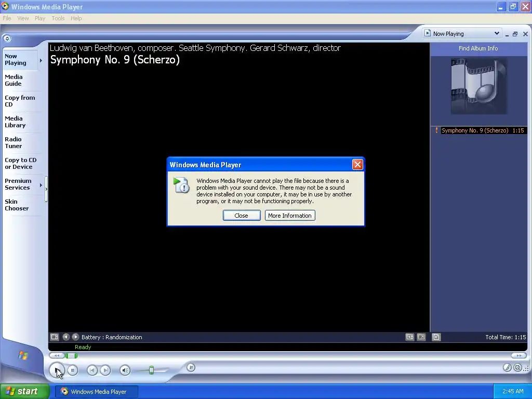Toggle shuffle with the round icon beside volume
Viewport: 532px width, 399px height.
(191, 367)
